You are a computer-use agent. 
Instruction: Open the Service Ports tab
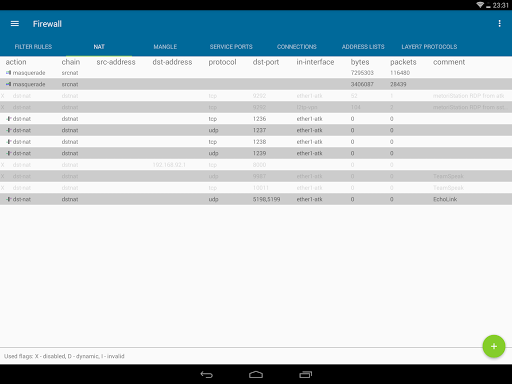point(231,47)
